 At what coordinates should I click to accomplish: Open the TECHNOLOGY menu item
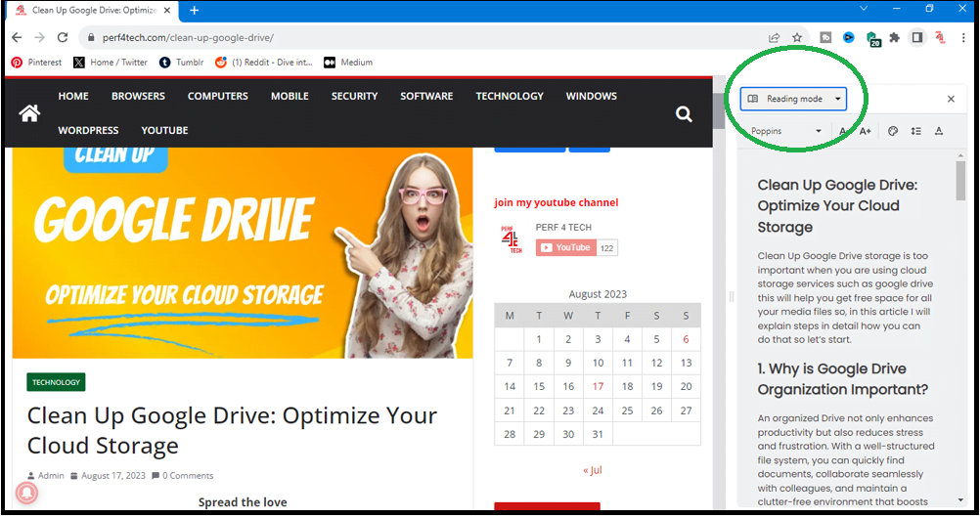pos(510,96)
